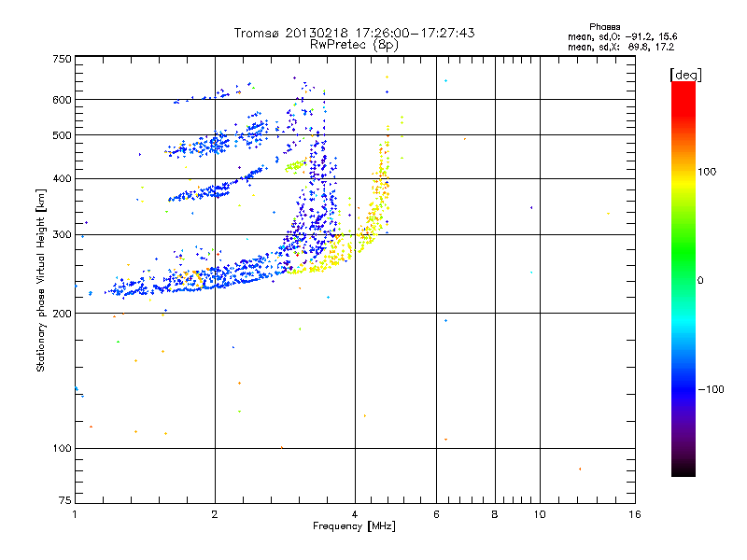
Task: Pick the yellow colorbar band near 100
Action: coord(683,173)
